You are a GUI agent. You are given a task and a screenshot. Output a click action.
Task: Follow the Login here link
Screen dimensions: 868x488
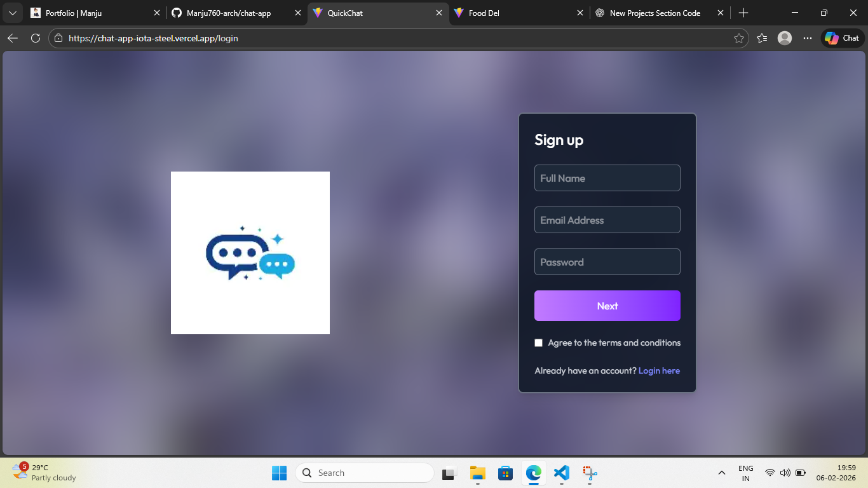click(659, 371)
